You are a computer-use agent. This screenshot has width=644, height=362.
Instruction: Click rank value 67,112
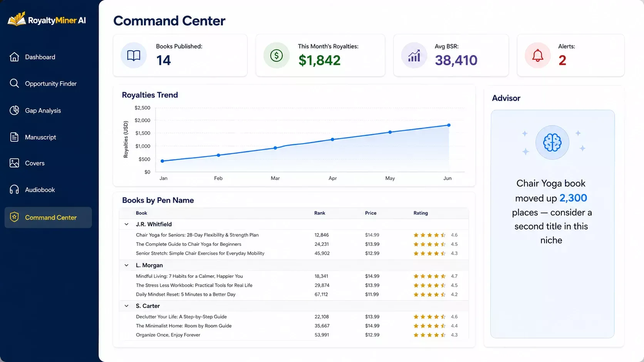pos(321,295)
